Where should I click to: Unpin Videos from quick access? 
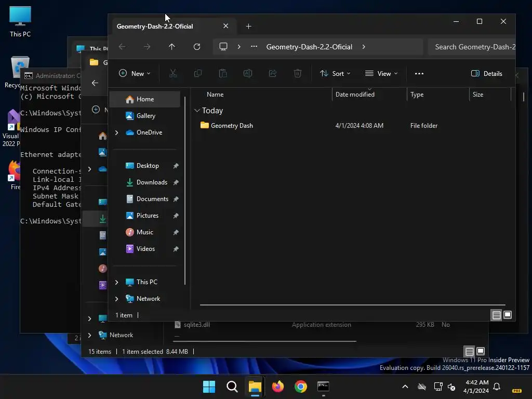tap(176, 249)
